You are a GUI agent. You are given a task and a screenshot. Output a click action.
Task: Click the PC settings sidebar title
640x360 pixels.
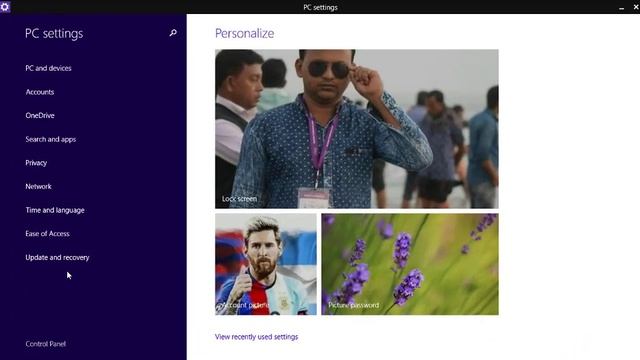(54, 33)
